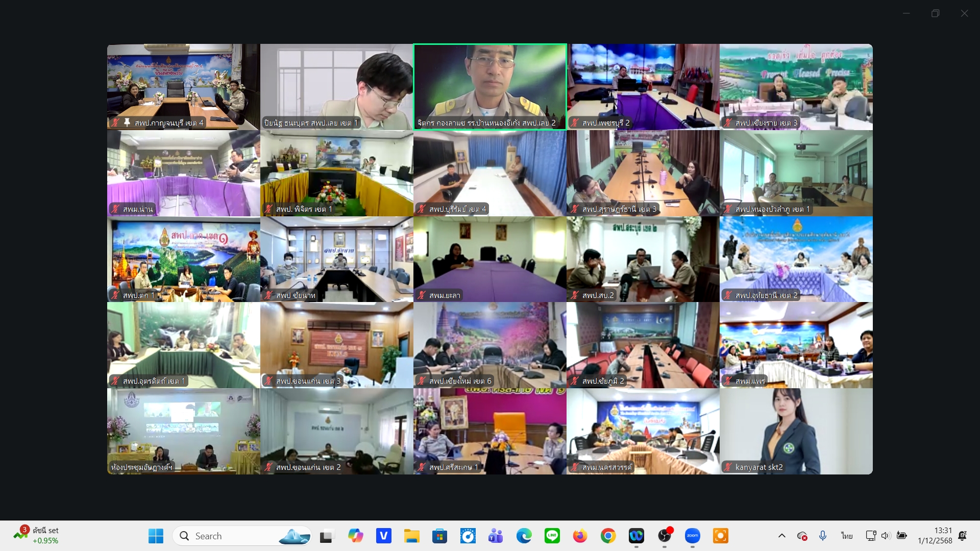980x551 pixels.
Task: Open the notification bell in tray
Action: 963,536
